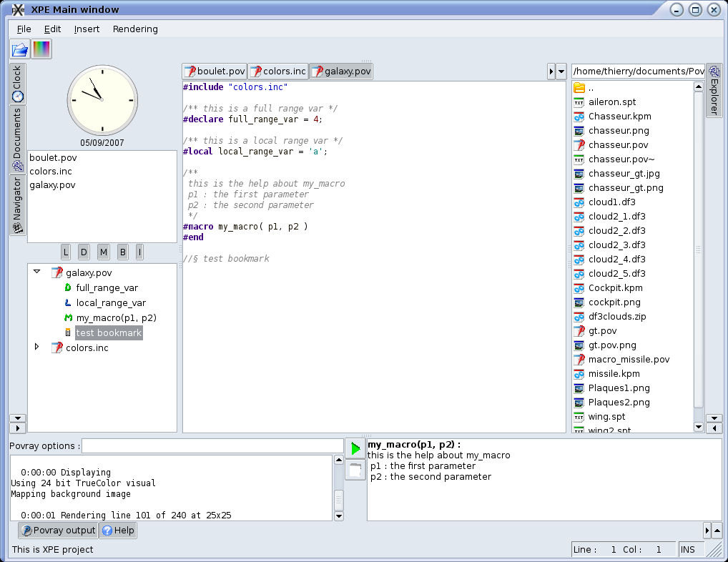Show the Help tab
This screenshot has width=728, height=562.
pyautogui.click(x=119, y=531)
